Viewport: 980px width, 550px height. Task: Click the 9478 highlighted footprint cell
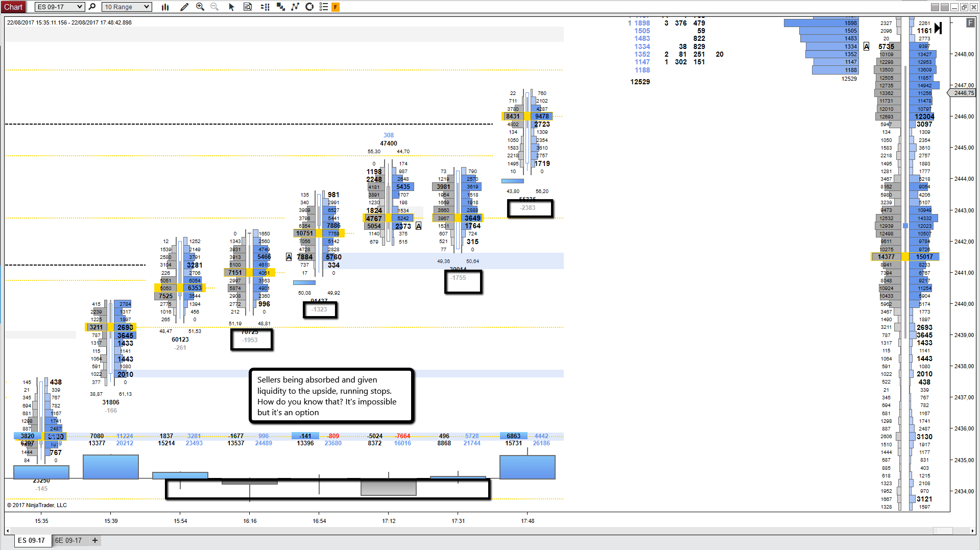542,116
